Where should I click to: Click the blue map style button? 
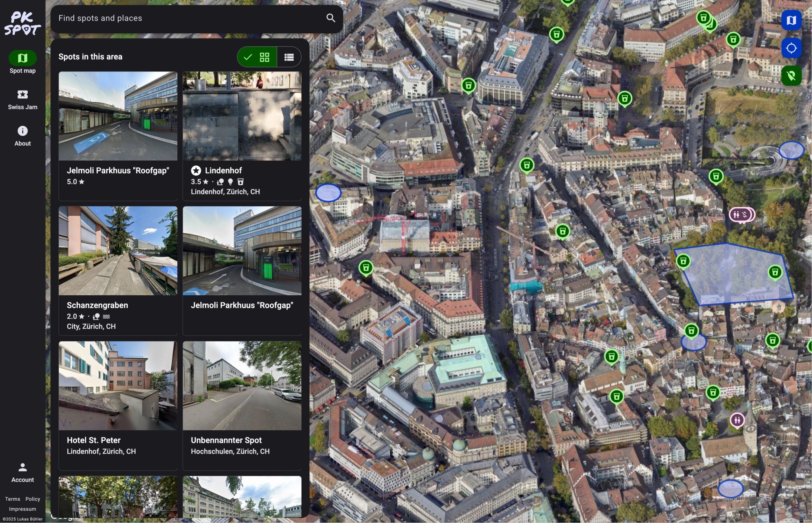coord(791,20)
